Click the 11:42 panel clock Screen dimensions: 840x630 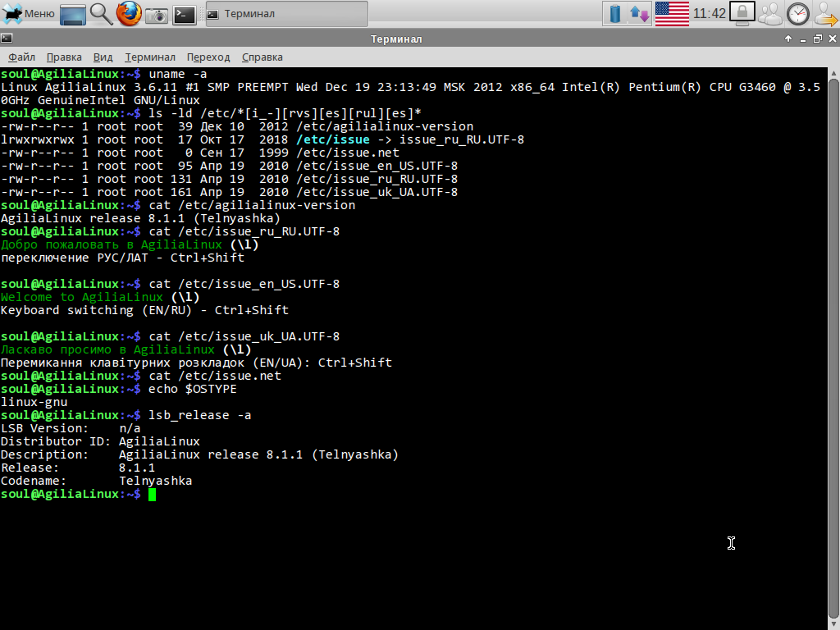710,14
